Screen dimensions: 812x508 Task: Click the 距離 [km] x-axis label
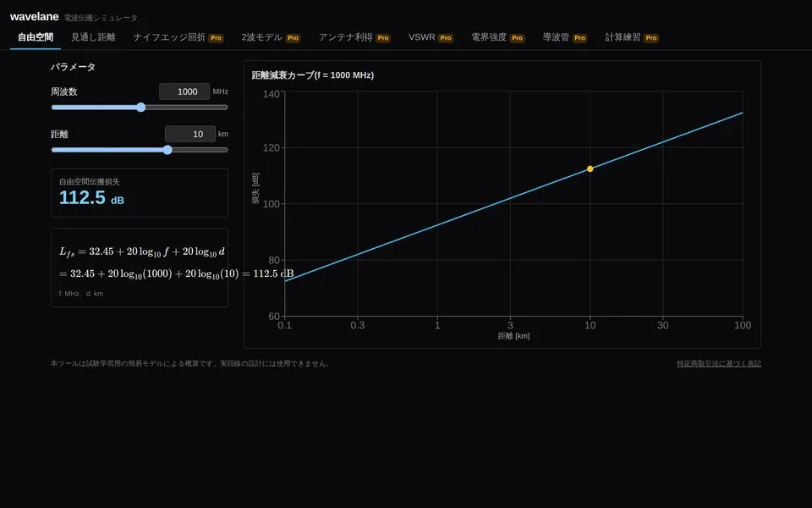[x=513, y=336]
